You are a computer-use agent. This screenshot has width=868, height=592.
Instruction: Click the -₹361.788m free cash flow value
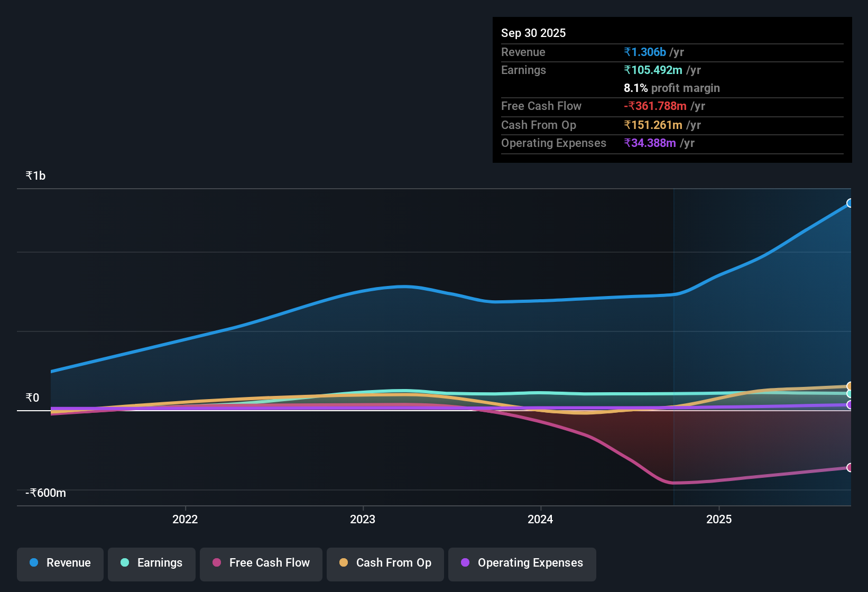coord(655,106)
